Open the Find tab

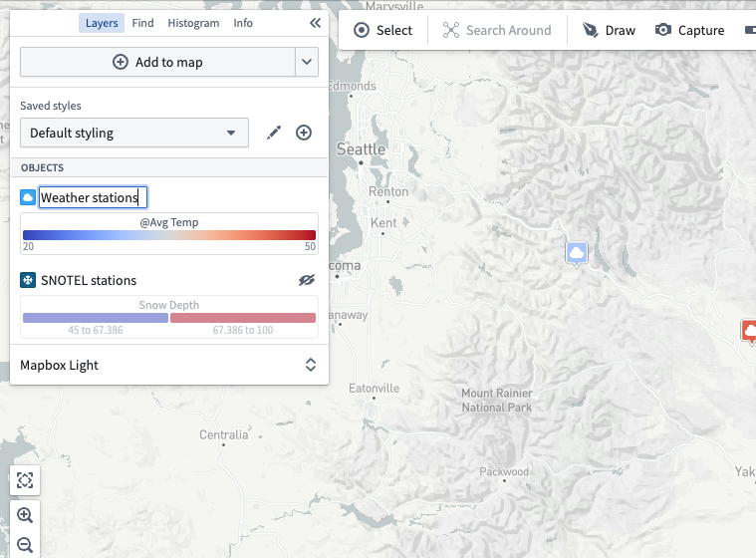[142, 23]
